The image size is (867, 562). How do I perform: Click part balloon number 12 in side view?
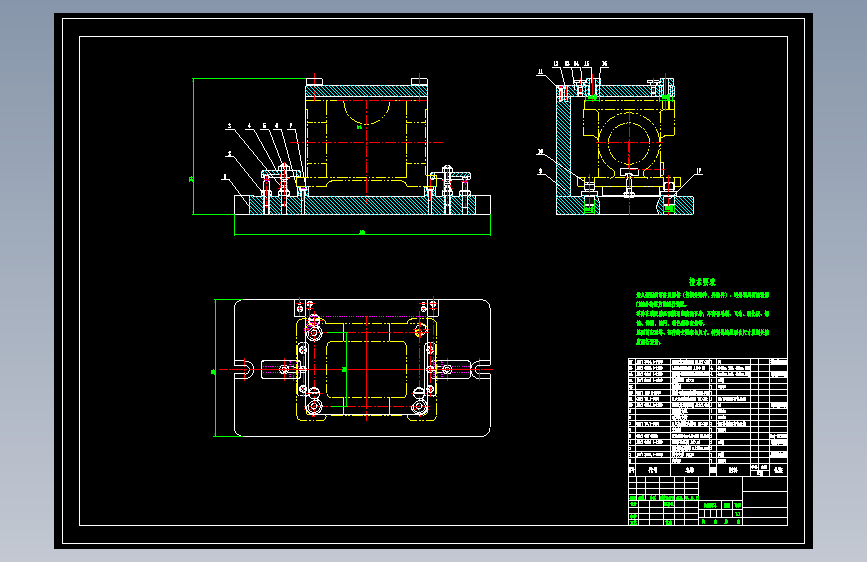[x=556, y=64]
